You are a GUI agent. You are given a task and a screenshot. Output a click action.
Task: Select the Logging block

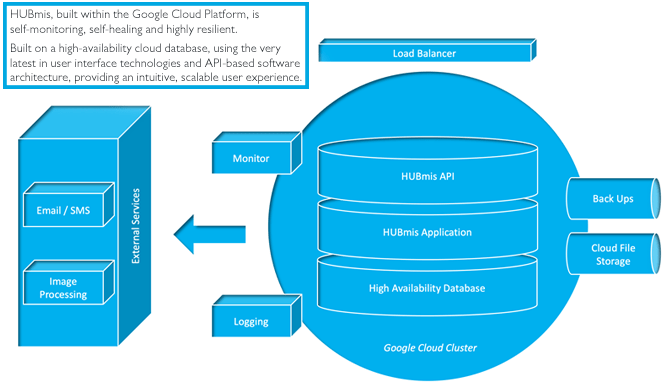(257, 316)
